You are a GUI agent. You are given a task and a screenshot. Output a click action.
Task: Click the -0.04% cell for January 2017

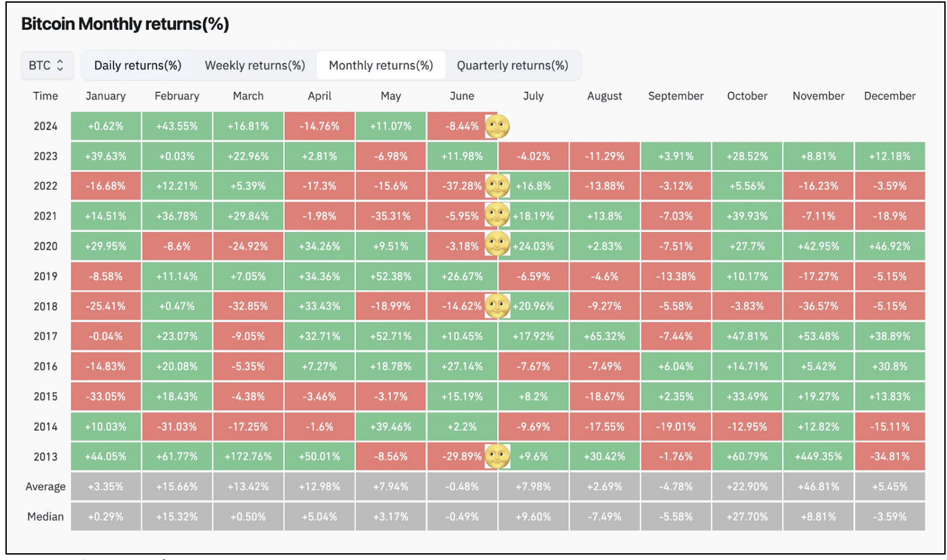[x=106, y=336]
